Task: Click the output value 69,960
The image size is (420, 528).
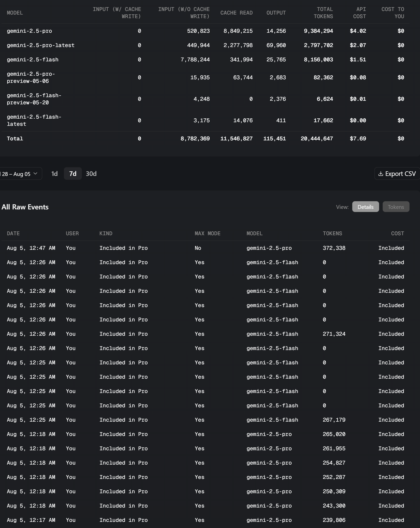Action: (x=276, y=45)
